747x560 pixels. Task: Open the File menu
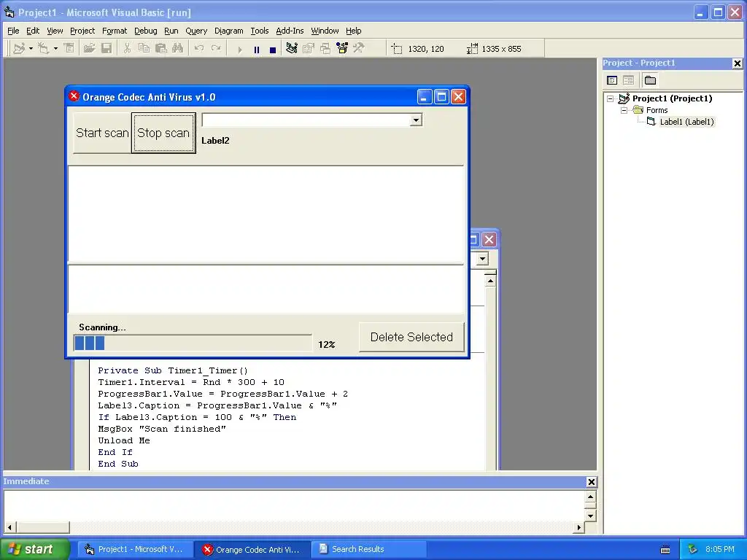13,31
